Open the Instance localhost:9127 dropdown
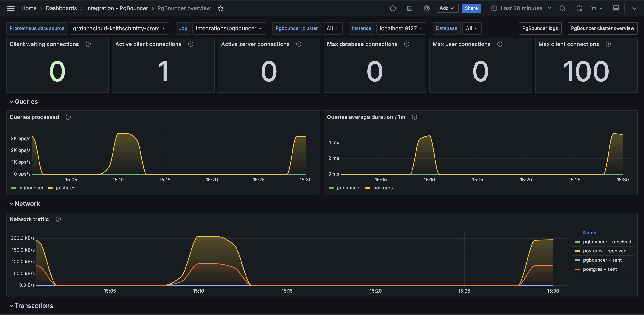The width and height of the screenshot is (644, 315). (x=401, y=28)
